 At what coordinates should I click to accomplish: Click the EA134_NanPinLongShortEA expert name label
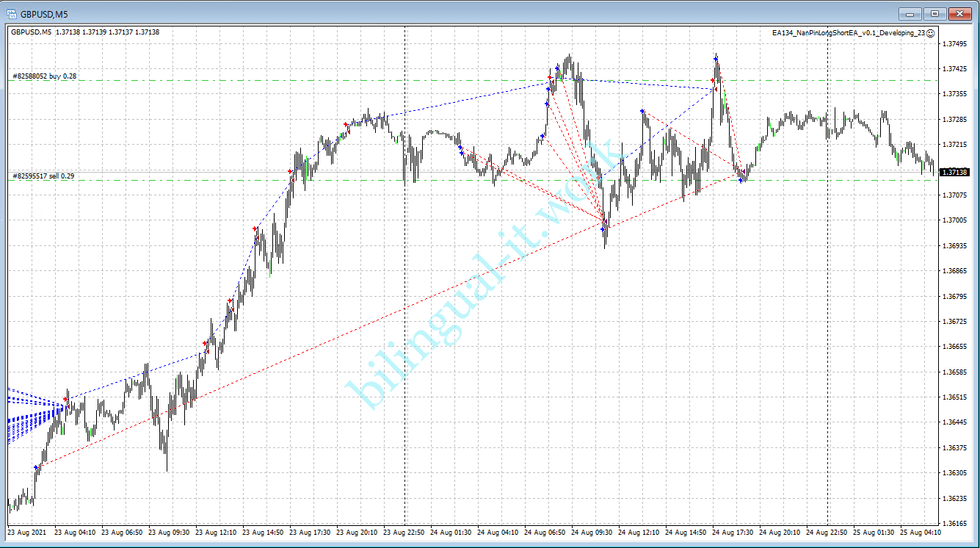pyautogui.click(x=848, y=33)
